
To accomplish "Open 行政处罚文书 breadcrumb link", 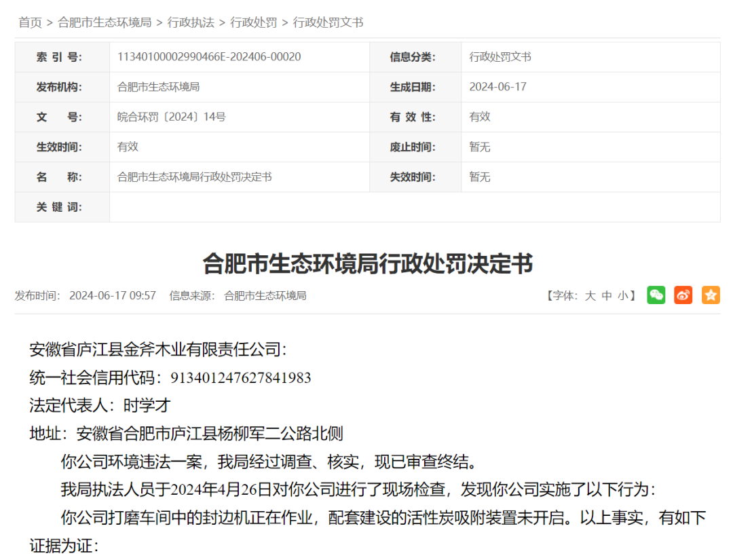I will pyautogui.click(x=328, y=22).
